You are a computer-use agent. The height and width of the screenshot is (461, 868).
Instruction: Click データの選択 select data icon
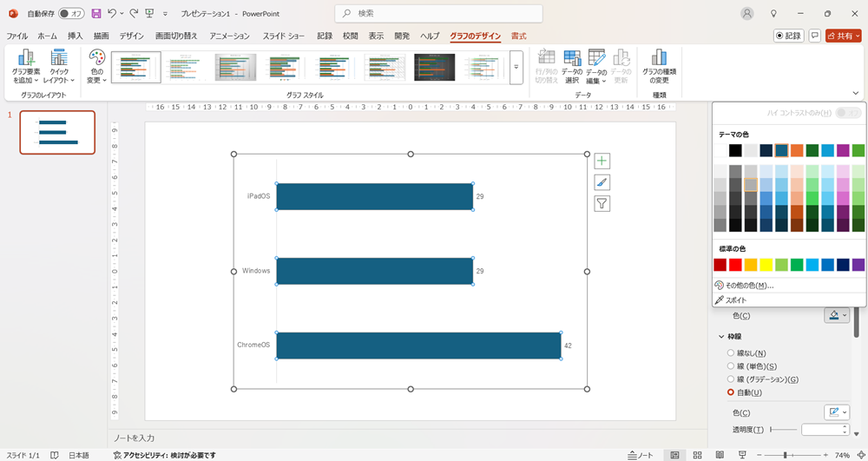coord(572,66)
